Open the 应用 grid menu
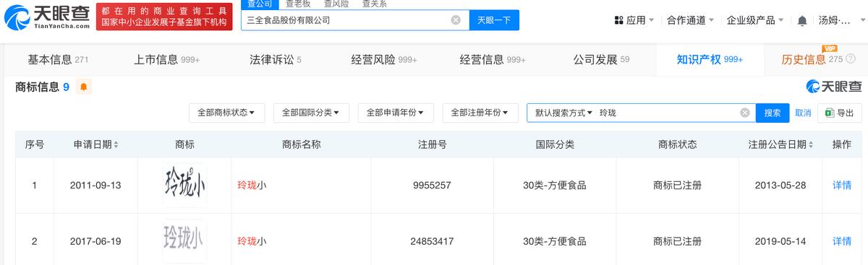 (x=634, y=20)
